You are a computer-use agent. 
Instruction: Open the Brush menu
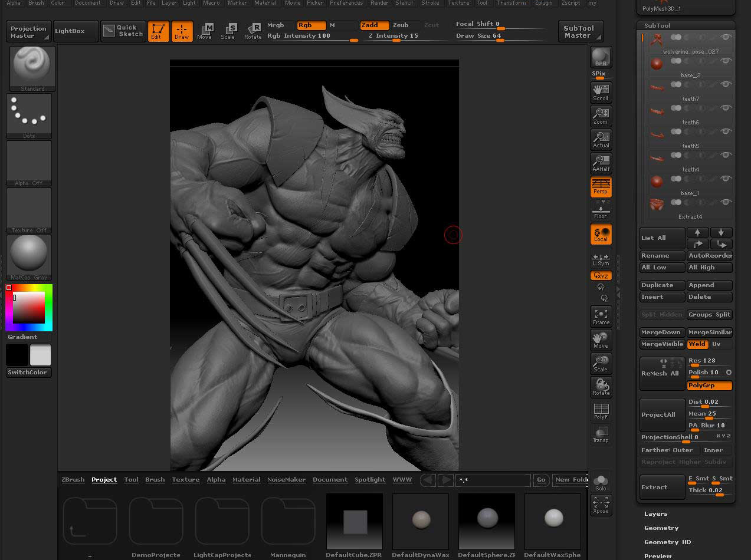[36, 3]
